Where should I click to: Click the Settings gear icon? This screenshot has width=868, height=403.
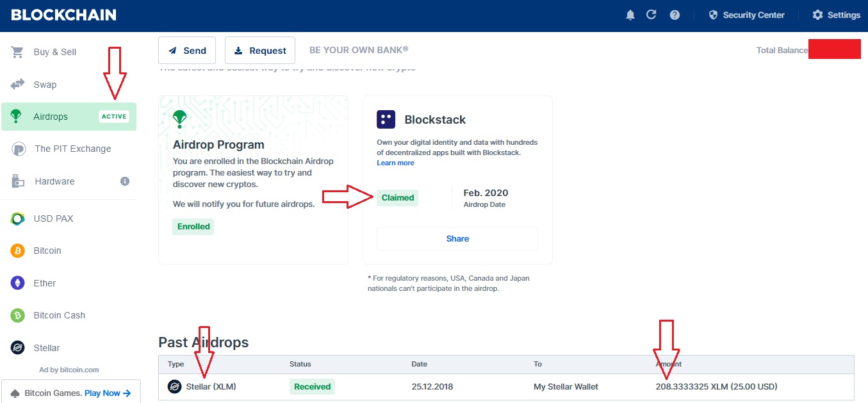pyautogui.click(x=817, y=15)
